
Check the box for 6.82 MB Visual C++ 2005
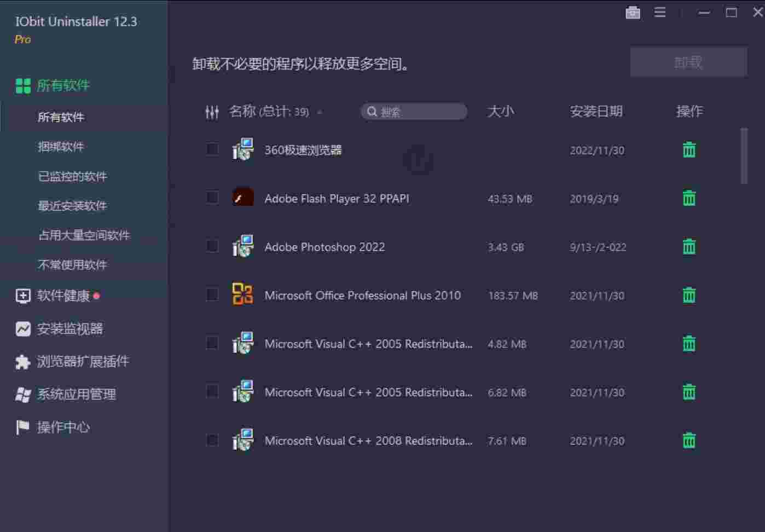point(212,391)
